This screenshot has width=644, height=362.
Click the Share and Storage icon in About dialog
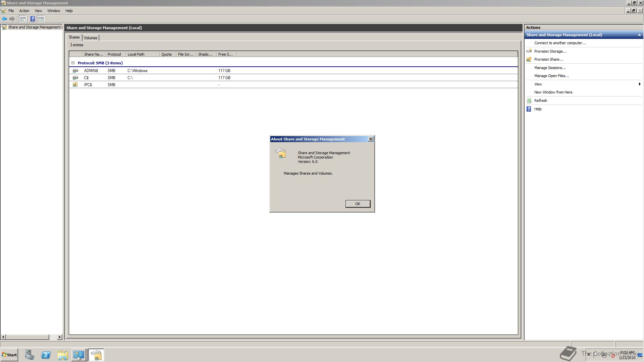[x=281, y=154]
